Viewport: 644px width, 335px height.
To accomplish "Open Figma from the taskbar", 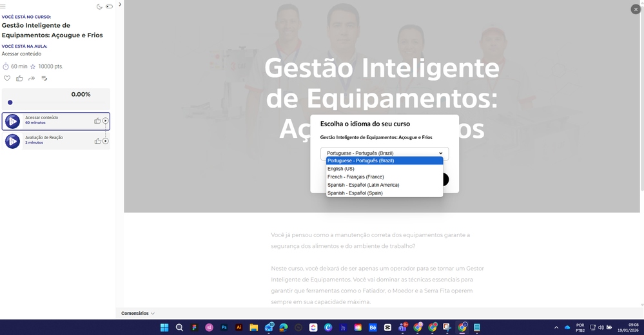I will point(194,327).
